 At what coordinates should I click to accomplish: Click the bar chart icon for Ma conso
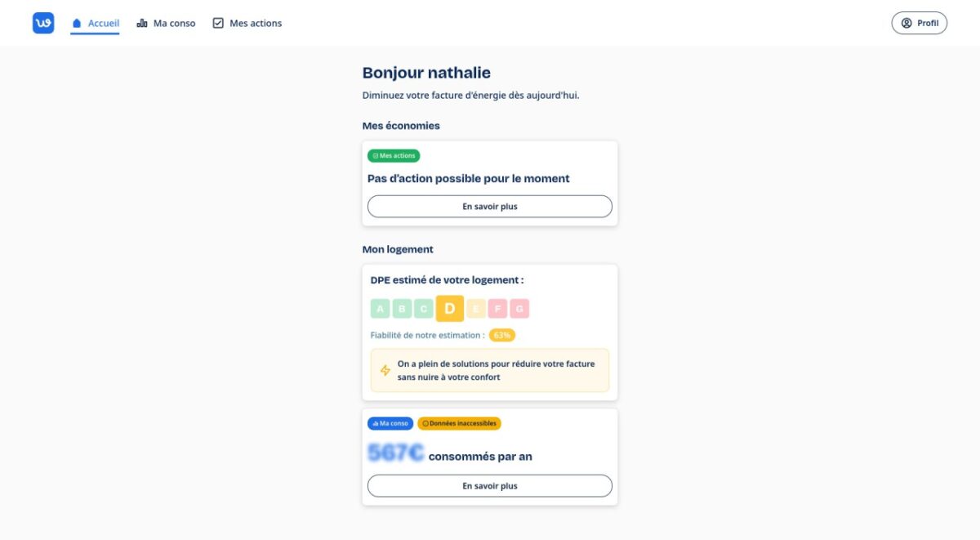142,24
